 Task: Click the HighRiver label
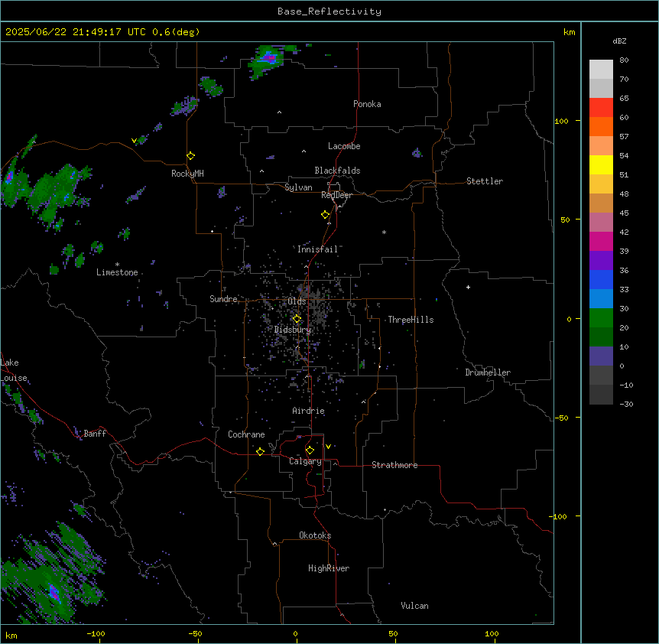coord(329,568)
